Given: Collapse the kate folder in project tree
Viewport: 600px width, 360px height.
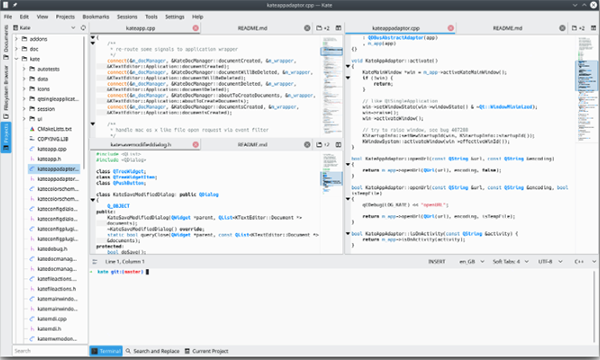Looking at the screenshot, I should (x=16, y=59).
